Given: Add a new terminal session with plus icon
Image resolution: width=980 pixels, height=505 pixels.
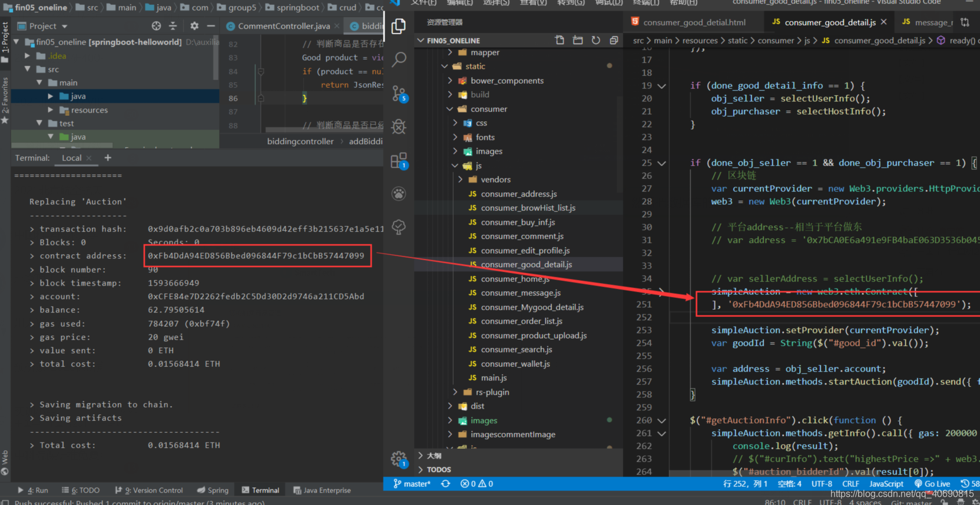Looking at the screenshot, I should (108, 158).
